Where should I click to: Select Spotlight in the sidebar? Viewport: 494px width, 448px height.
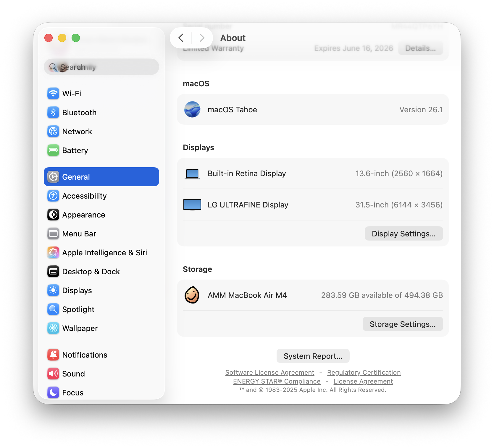[x=101, y=309]
